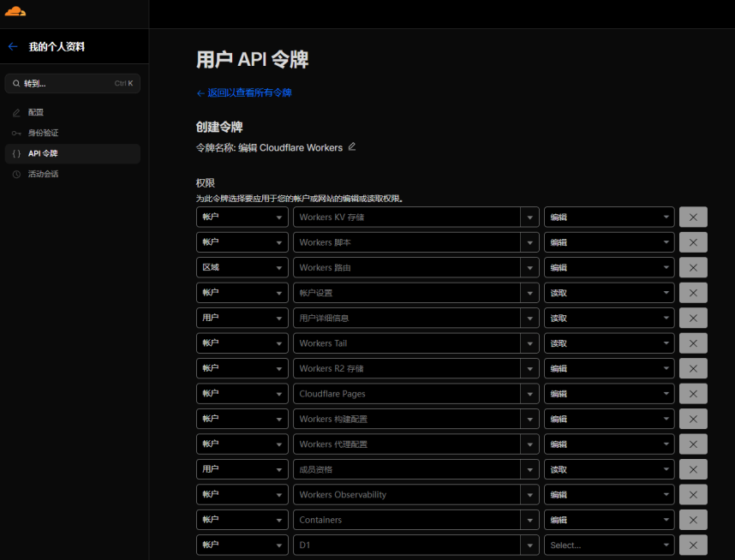
Task: Open the 成员资格 resource dropdown
Action: pyautogui.click(x=415, y=469)
